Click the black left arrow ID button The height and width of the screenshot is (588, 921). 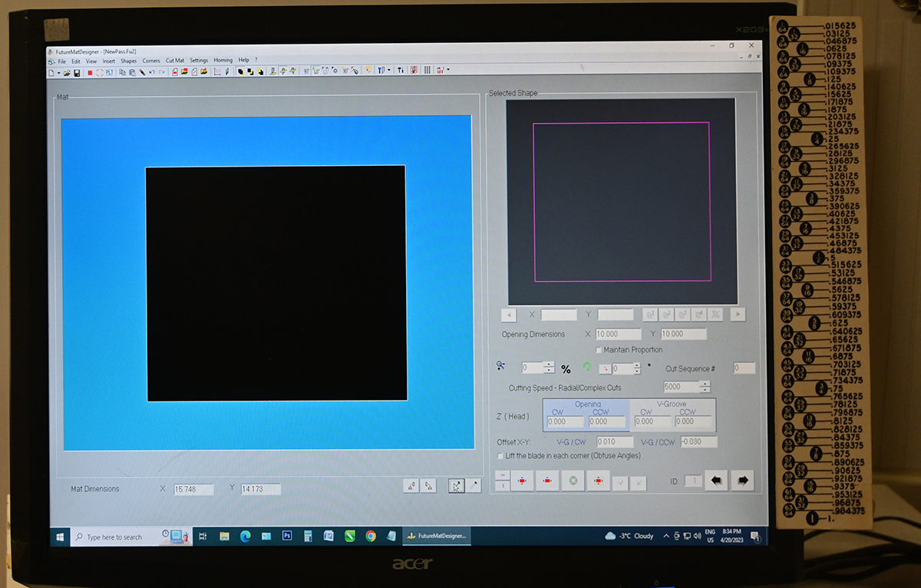pos(716,480)
